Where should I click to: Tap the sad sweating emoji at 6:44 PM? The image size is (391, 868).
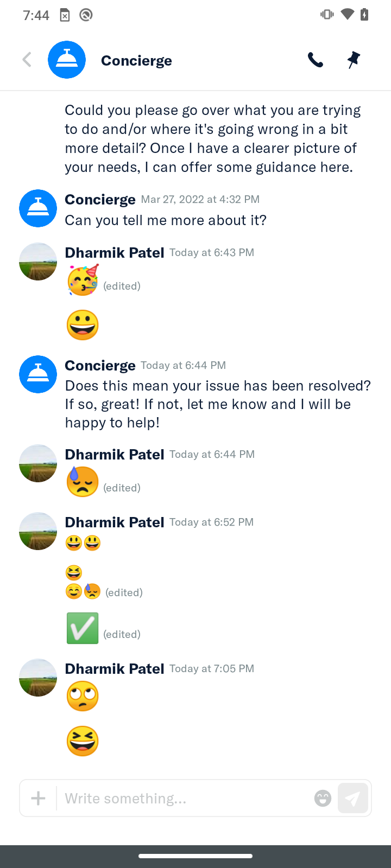83,482
